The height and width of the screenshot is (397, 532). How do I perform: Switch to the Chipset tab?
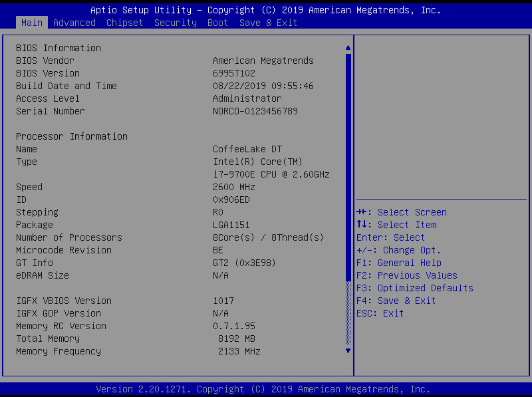[x=124, y=23]
